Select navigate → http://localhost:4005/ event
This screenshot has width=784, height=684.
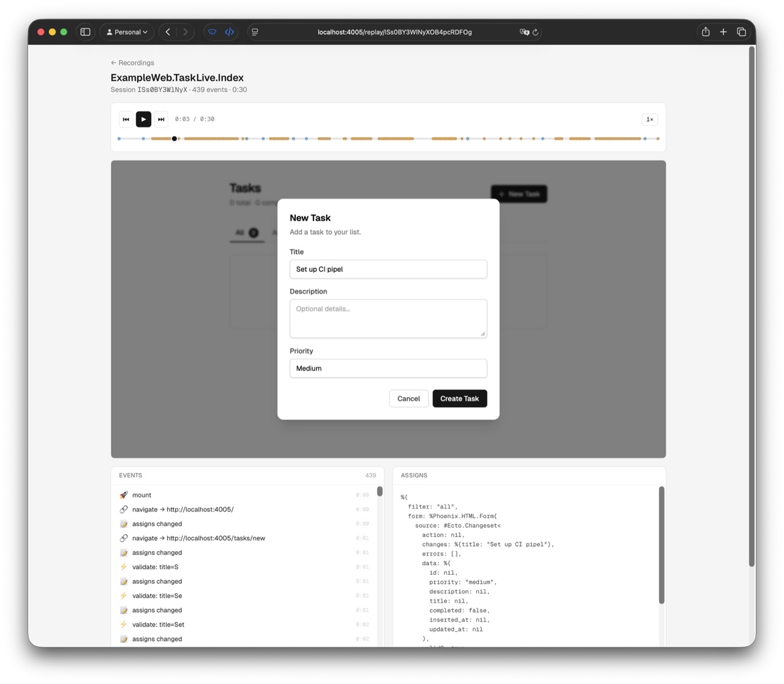coord(244,510)
